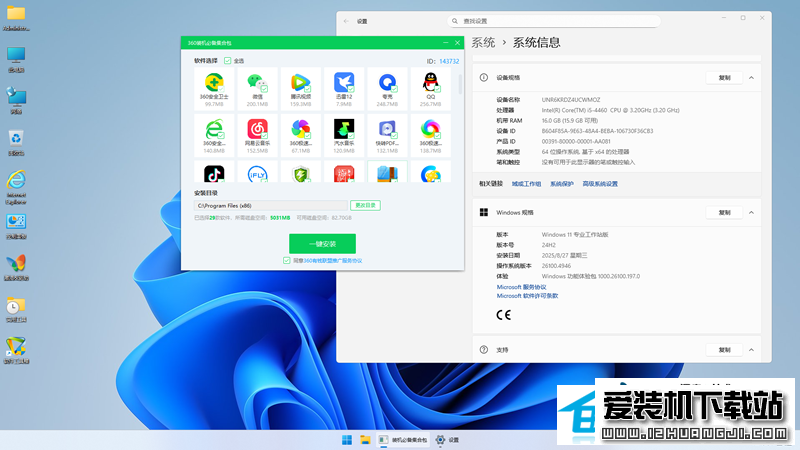Screen dimensions: 800x450
Task: Collapse the Windows 规格 section chevron
Action: [x=752, y=212]
